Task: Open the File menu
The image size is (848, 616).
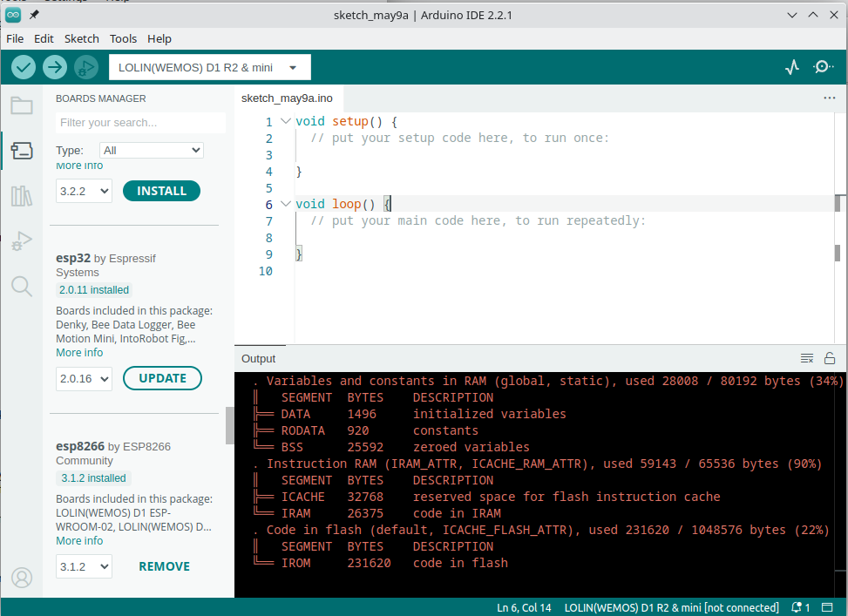Action: click(x=15, y=39)
